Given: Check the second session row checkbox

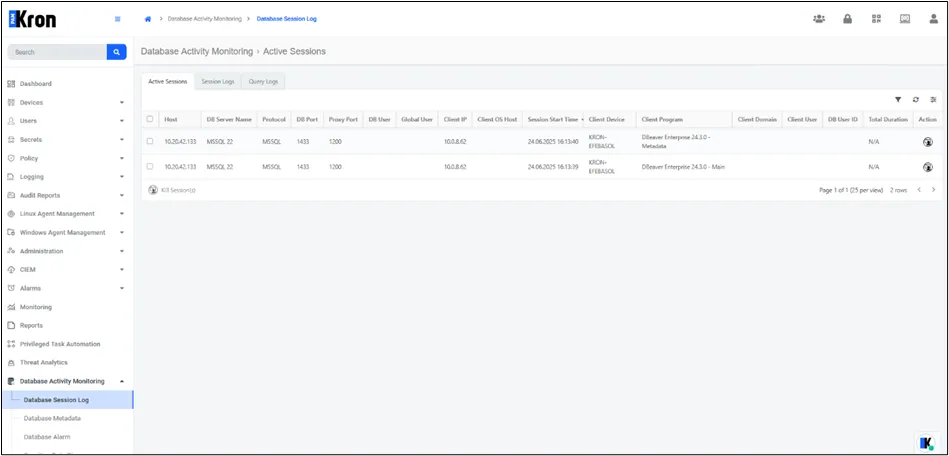Looking at the screenshot, I should pos(150,167).
